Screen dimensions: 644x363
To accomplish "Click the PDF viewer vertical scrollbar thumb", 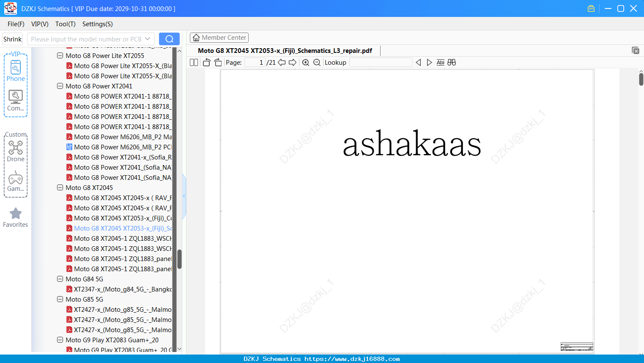I will pyautogui.click(x=641, y=79).
